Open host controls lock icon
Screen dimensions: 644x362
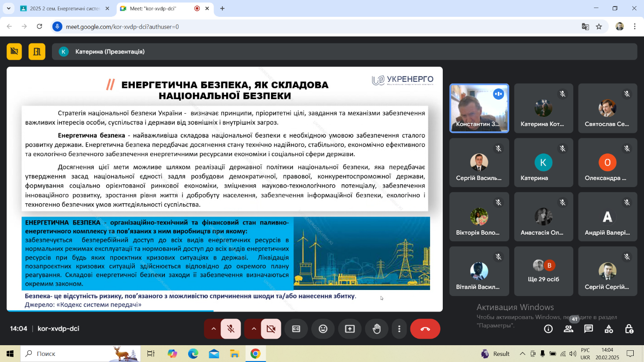(x=629, y=329)
